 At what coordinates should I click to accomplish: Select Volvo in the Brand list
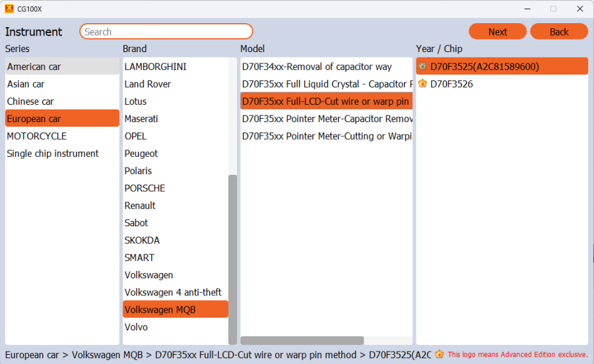[136, 327]
